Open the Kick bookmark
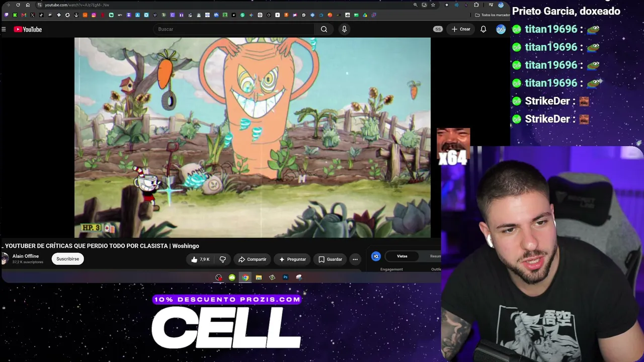Screen dimensions: 644x362 (x=15, y=15)
